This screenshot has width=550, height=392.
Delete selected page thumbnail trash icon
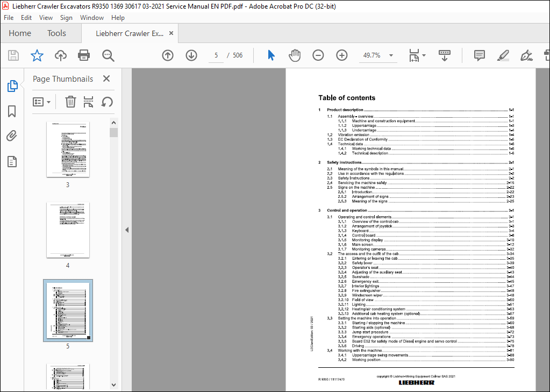pyautogui.click(x=70, y=102)
